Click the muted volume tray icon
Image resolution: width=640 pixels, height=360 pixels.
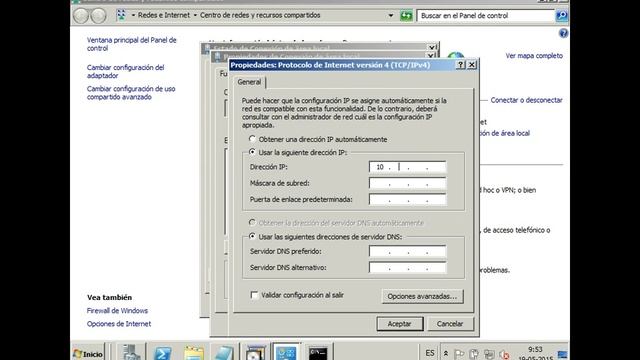tap(504, 354)
